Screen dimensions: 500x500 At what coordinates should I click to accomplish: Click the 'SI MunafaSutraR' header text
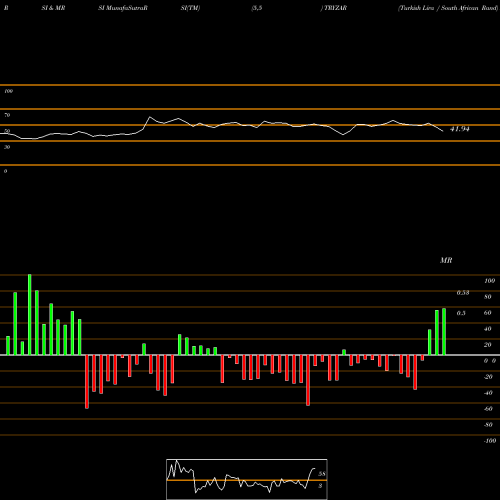(123, 8)
